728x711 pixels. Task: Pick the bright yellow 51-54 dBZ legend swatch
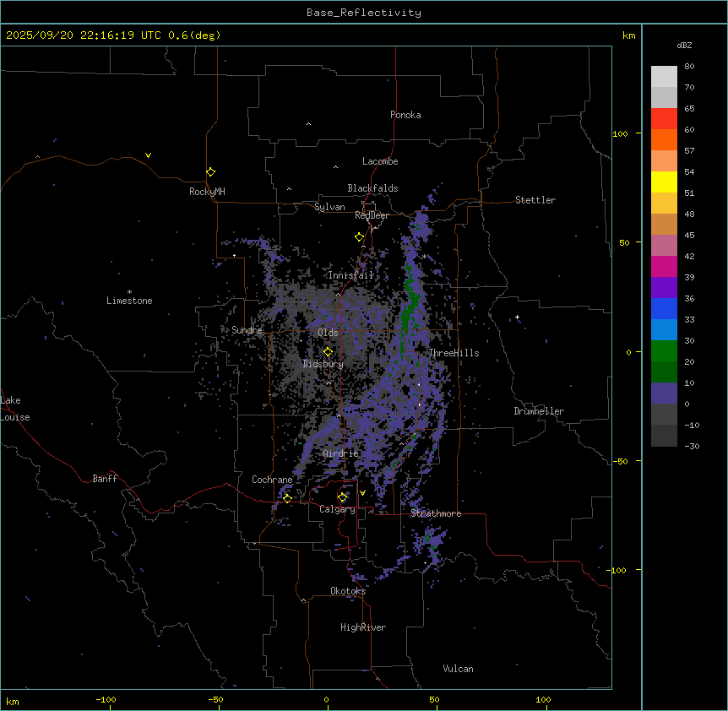664,182
